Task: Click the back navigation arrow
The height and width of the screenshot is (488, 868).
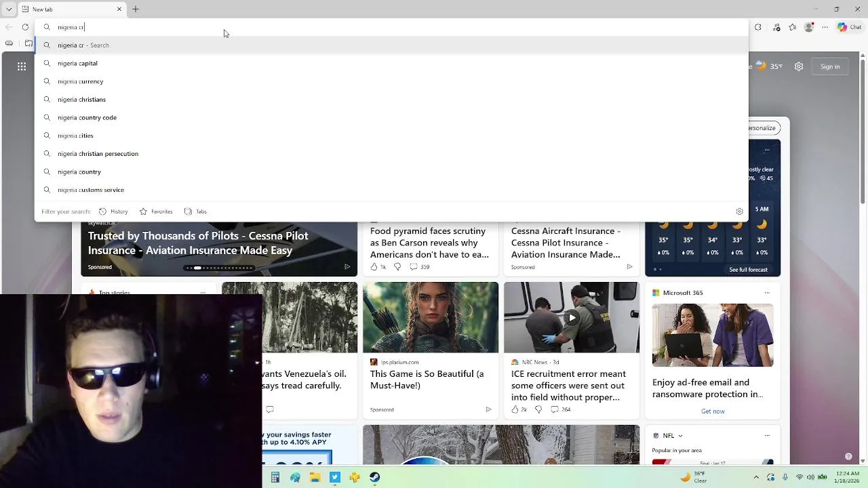Action: 9,27
